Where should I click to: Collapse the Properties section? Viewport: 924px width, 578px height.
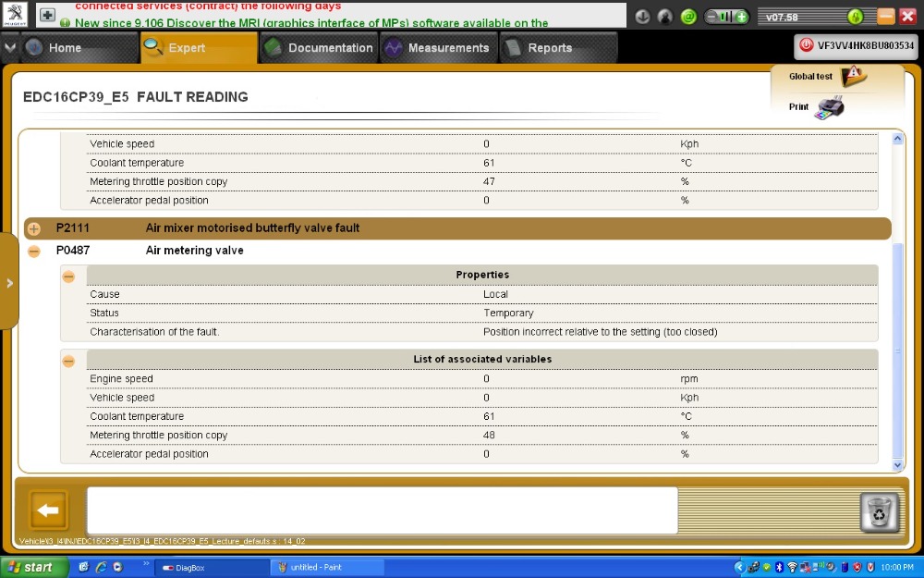pos(68,276)
